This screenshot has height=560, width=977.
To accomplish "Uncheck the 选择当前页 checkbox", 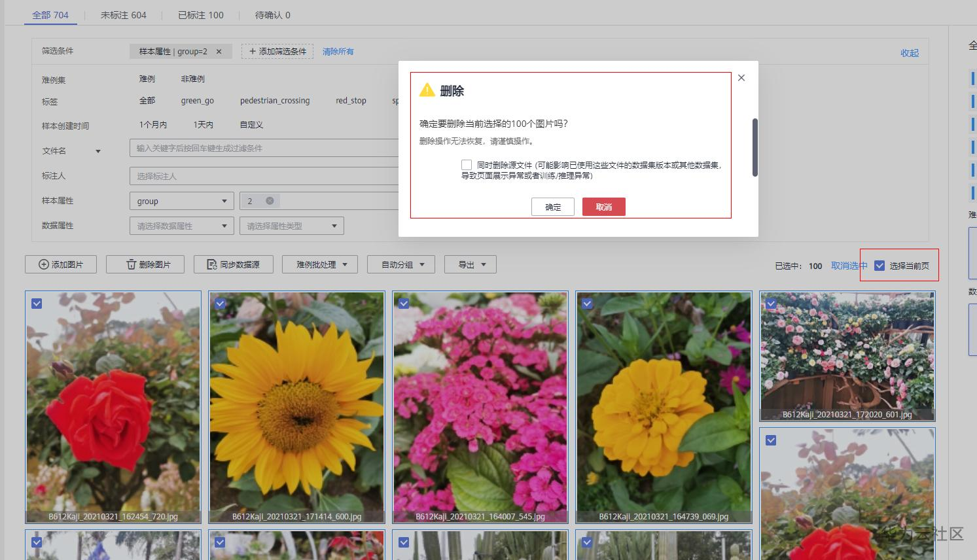I will tap(879, 266).
